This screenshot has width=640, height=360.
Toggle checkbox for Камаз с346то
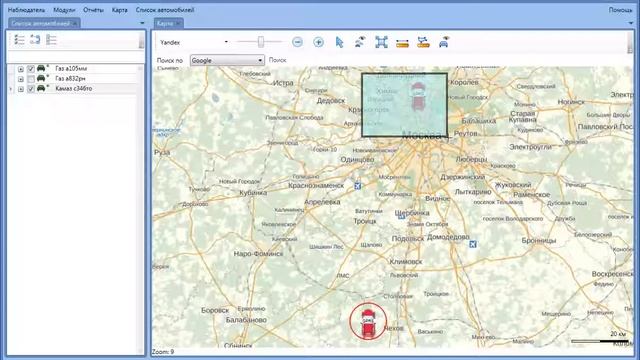[31, 89]
